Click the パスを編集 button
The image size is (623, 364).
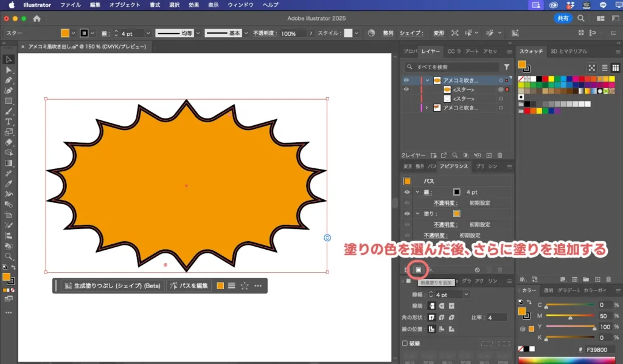tap(190, 286)
